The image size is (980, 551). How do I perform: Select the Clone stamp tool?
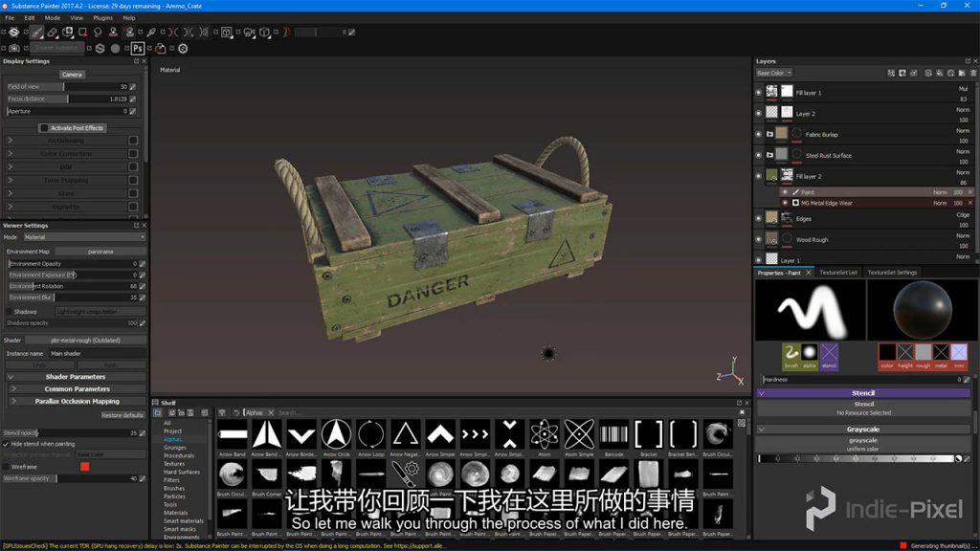coord(113,32)
